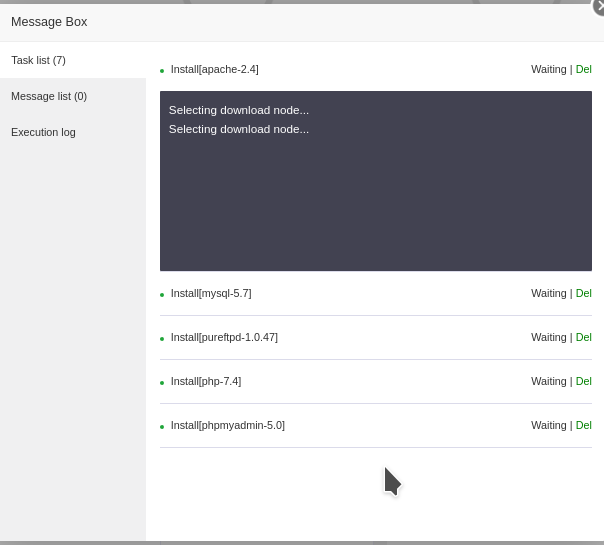The height and width of the screenshot is (545, 604).
Task: Delete the Install[php-7.4] task
Action: coord(584,381)
